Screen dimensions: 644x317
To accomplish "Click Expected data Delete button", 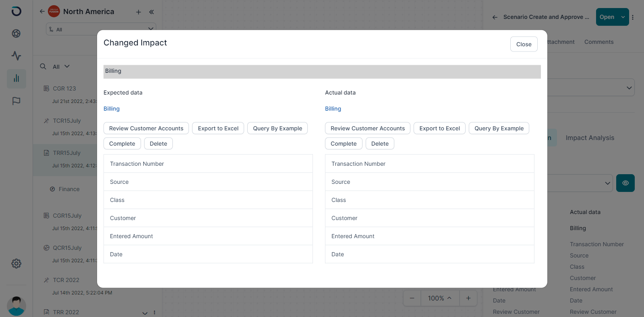I will coord(158,144).
